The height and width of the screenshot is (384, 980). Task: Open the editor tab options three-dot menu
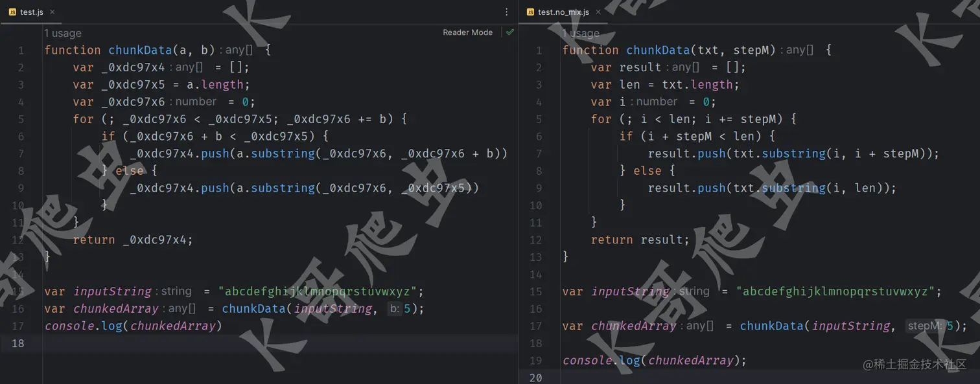pyautogui.click(x=507, y=12)
